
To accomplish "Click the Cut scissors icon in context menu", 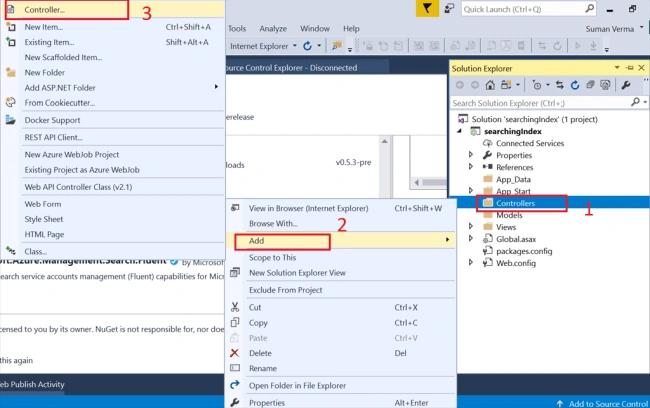I will [x=235, y=307].
